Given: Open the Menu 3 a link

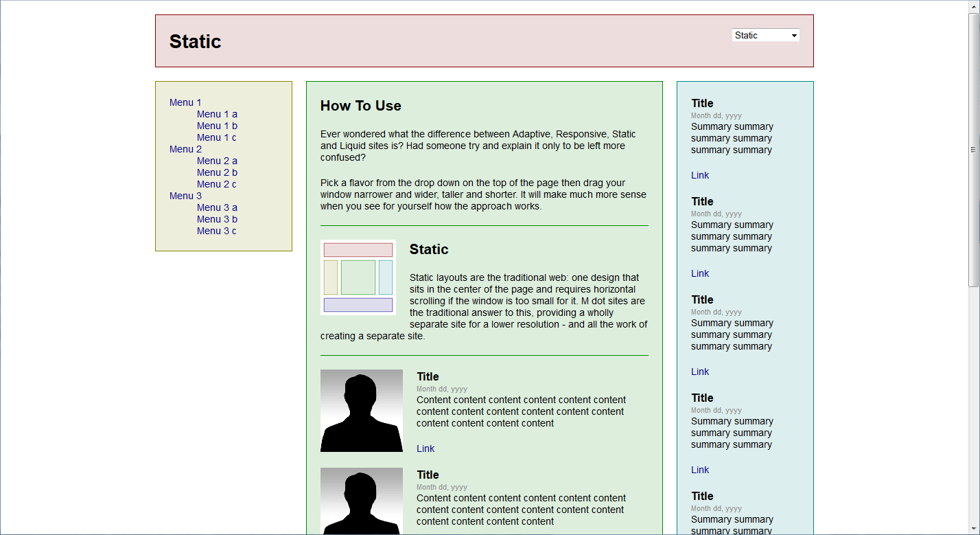Looking at the screenshot, I should (x=217, y=207).
